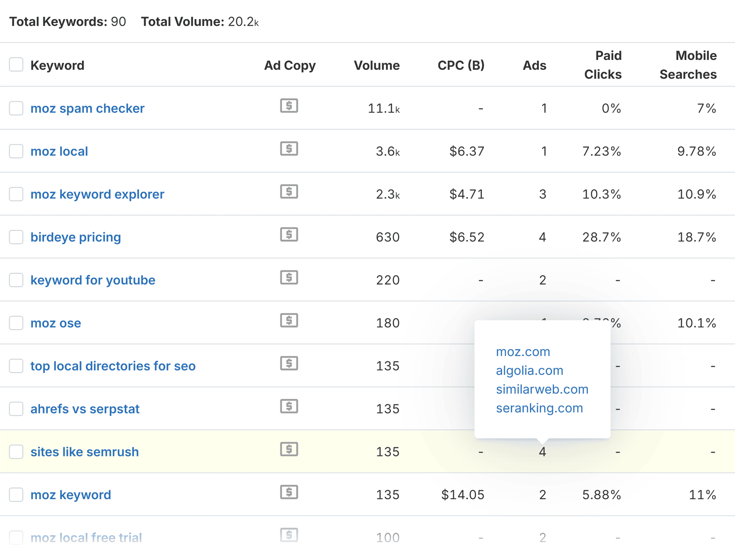735x560 pixels.
Task: Sort by the Paid Clicks column header
Action: coord(603,65)
